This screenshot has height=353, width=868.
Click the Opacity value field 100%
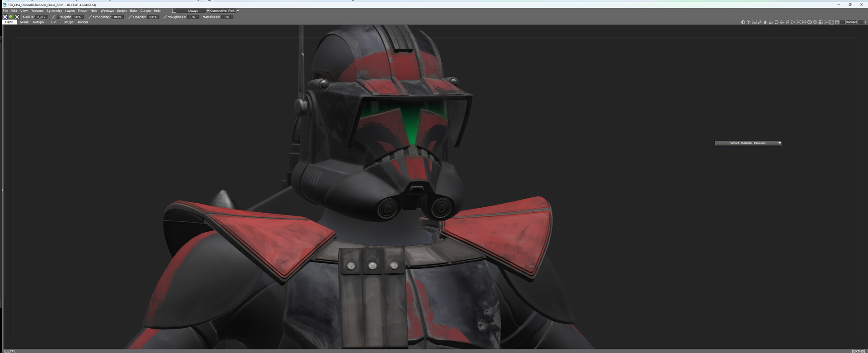click(153, 17)
